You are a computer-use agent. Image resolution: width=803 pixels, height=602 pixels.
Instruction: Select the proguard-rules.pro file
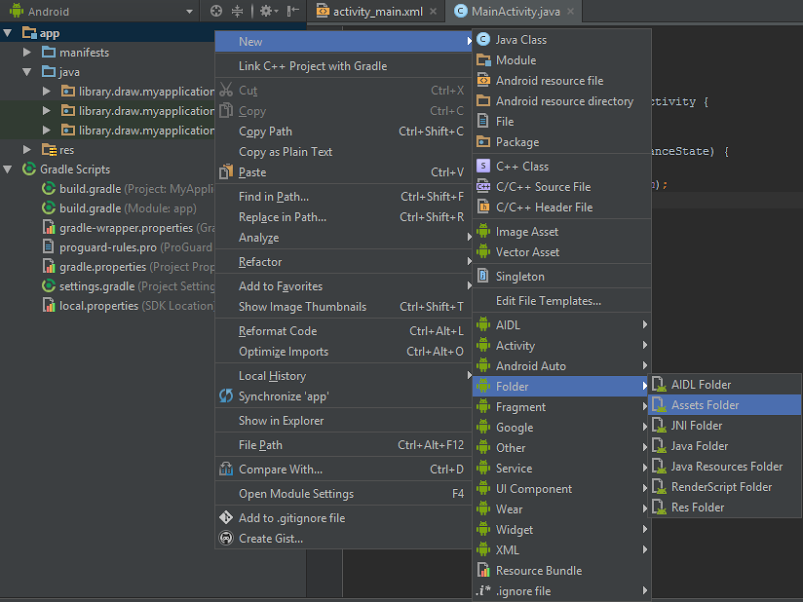(x=126, y=247)
